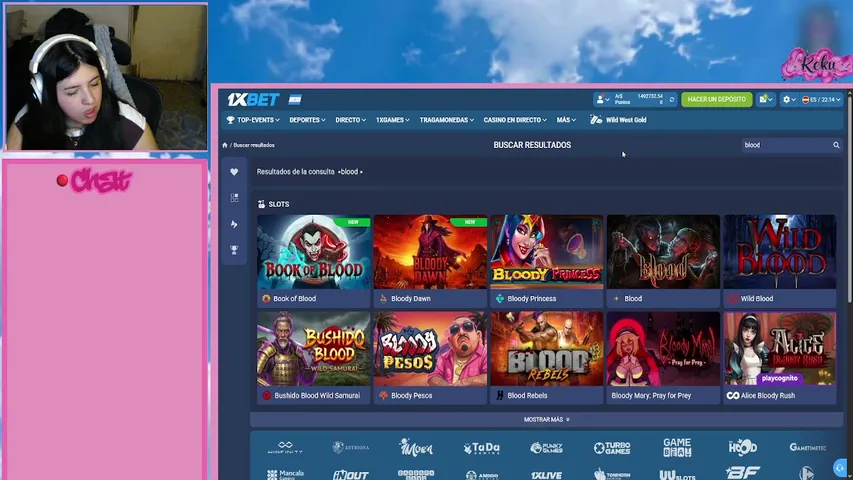The height and width of the screenshot is (480, 853).
Task: Open the Bushido Blood Wild Samurai thumbnail
Action: [x=314, y=349]
